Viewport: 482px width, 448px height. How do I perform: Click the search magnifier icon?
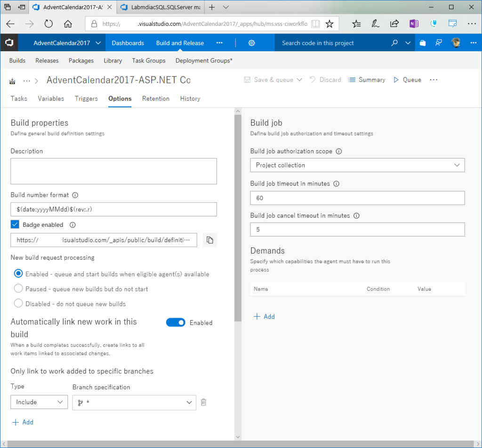(394, 43)
